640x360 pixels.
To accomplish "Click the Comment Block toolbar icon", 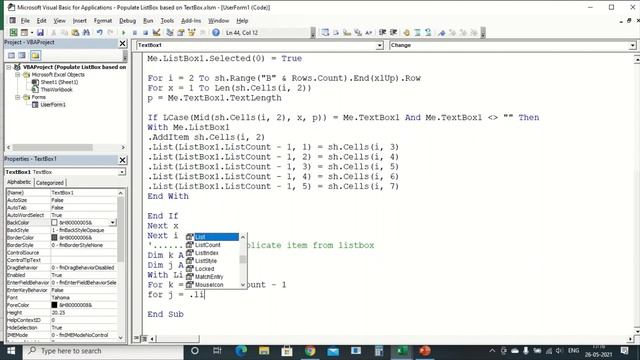I will (x=417, y=33).
